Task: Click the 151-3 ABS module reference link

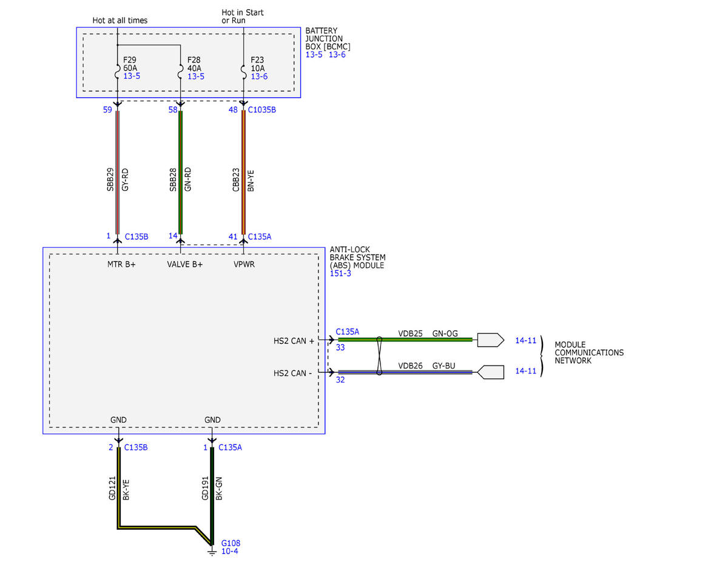Action: tap(340, 273)
